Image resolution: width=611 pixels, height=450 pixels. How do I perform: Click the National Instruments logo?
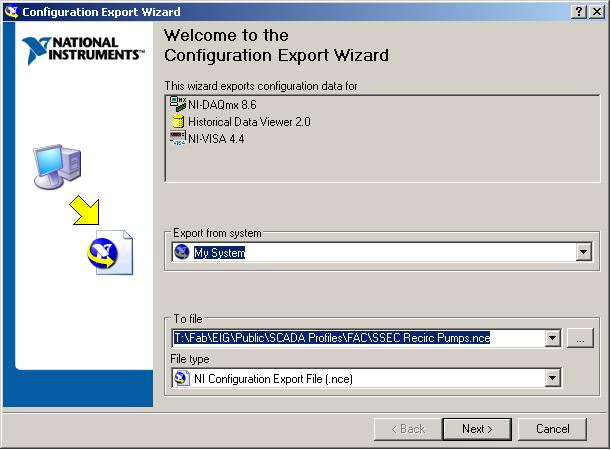[x=83, y=50]
